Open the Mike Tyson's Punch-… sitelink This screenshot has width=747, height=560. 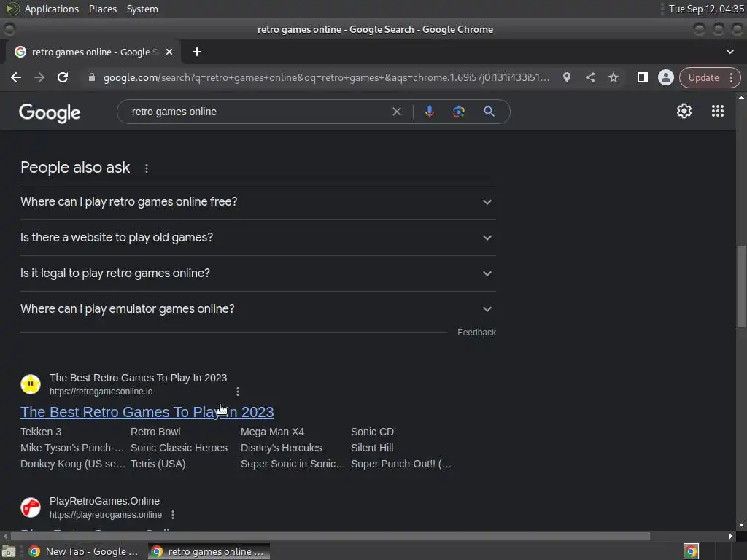pos(72,448)
